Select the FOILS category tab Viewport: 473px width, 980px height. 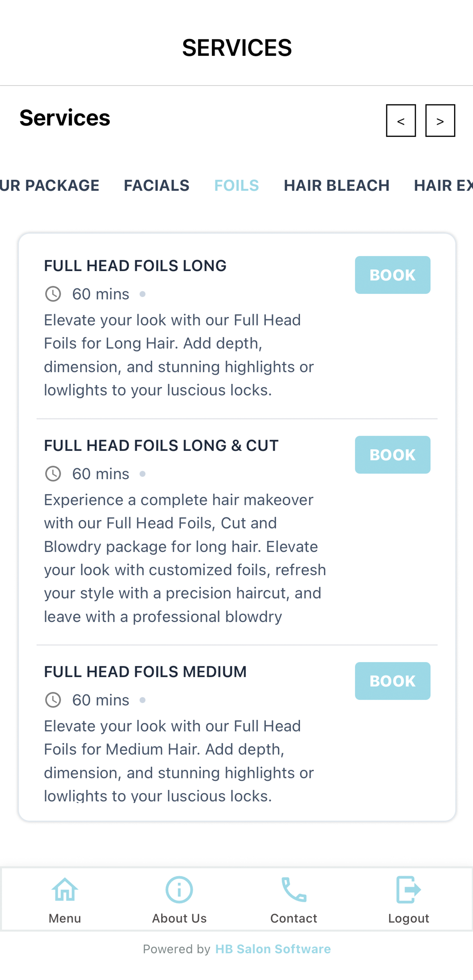236,185
